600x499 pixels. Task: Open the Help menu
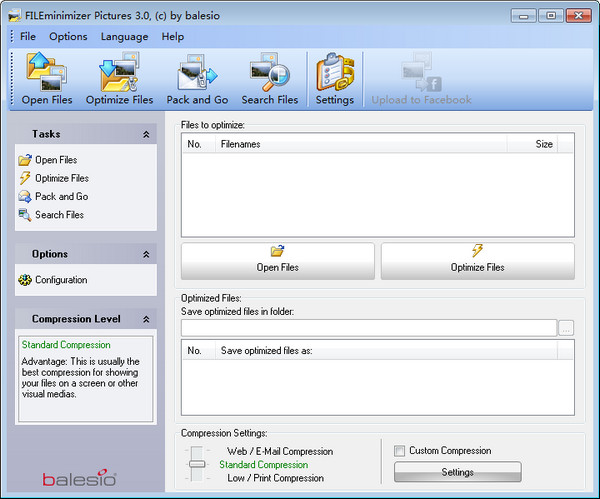pyautogui.click(x=173, y=36)
